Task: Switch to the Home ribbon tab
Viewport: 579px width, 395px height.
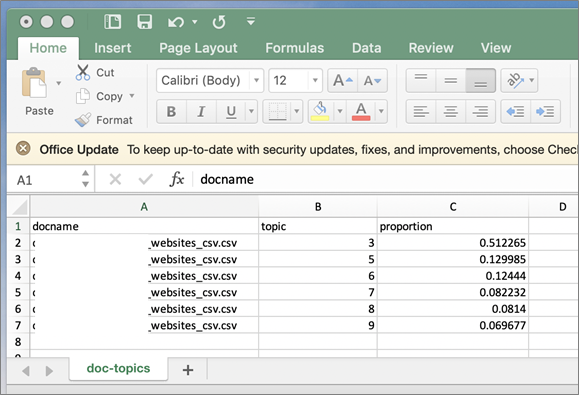Action: tap(48, 48)
